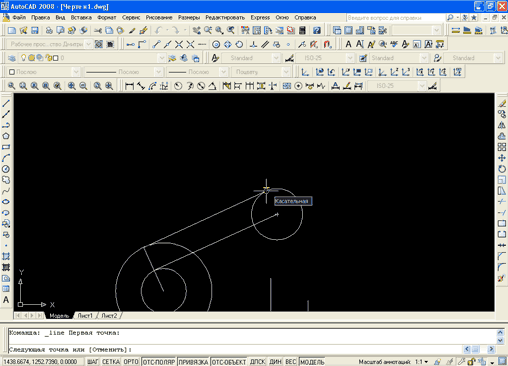Click the Snap to Center object snap icon

tap(216, 44)
